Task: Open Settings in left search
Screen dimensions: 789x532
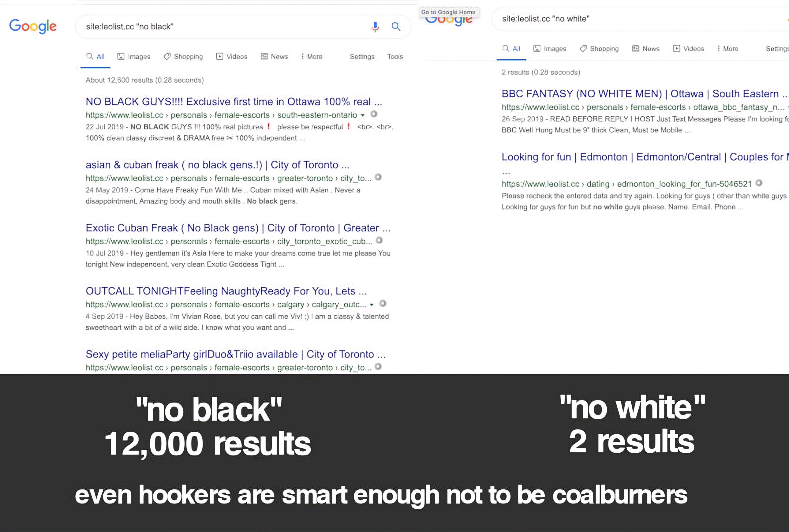Action: click(362, 57)
